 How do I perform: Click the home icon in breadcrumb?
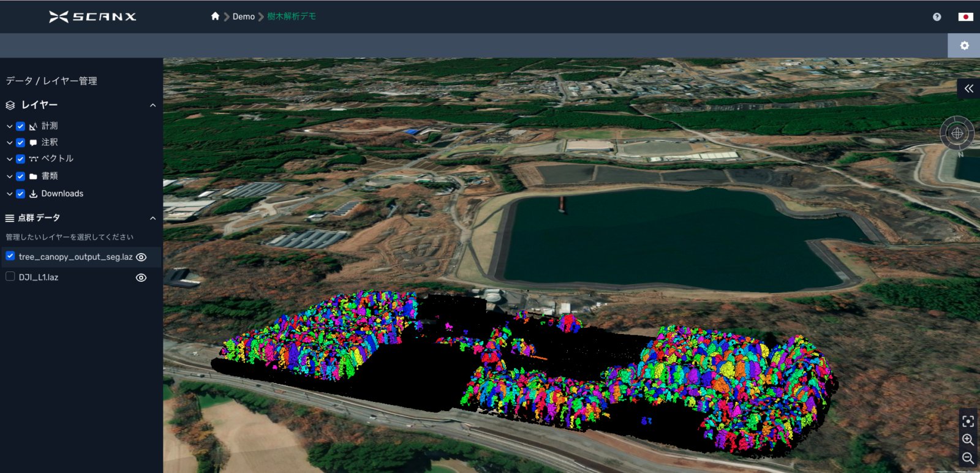point(215,17)
